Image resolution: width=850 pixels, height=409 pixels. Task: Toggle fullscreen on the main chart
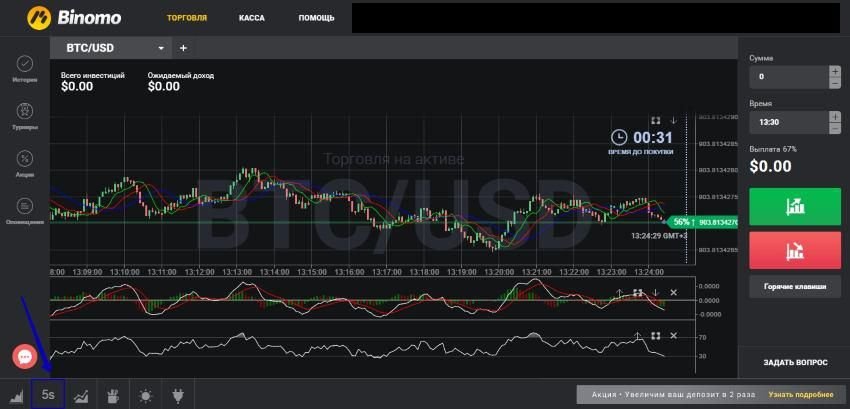click(x=656, y=120)
